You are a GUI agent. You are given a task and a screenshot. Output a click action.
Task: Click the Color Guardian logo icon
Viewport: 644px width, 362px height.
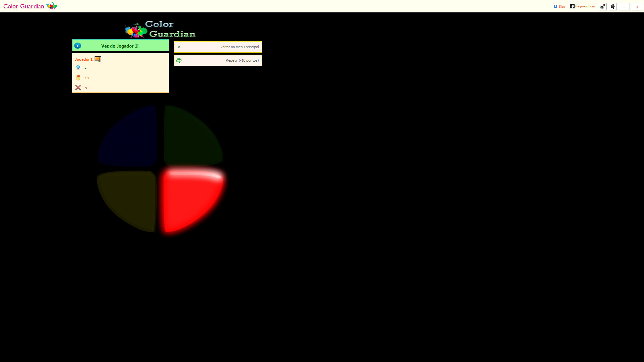pyautogui.click(x=52, y=6)
